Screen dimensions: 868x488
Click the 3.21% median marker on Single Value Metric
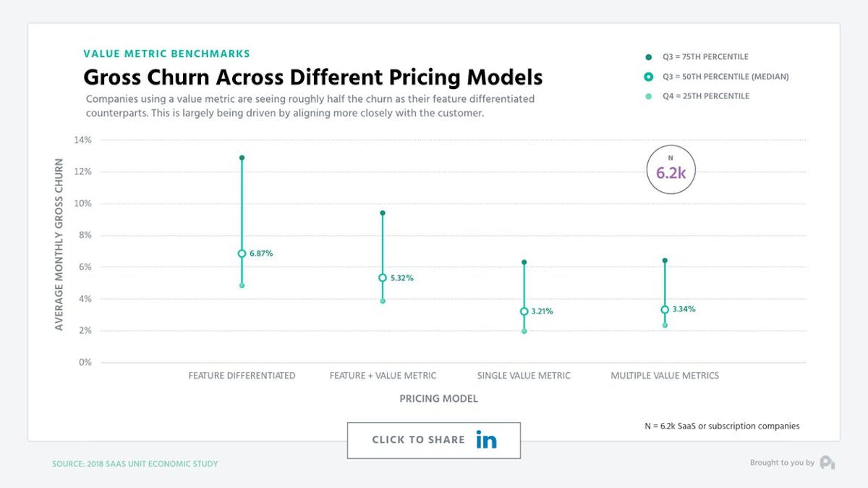tap(524, 311)
